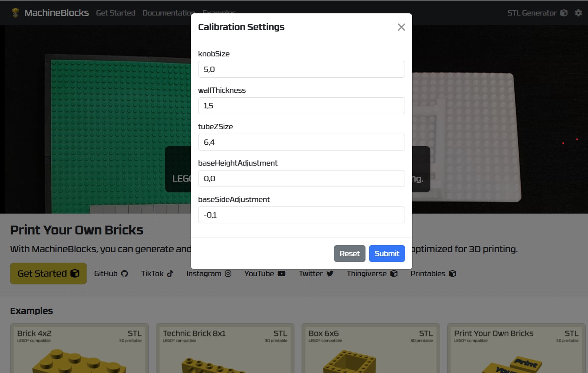Open the Documentation nav item
The image size is (588, 373).
168,13
